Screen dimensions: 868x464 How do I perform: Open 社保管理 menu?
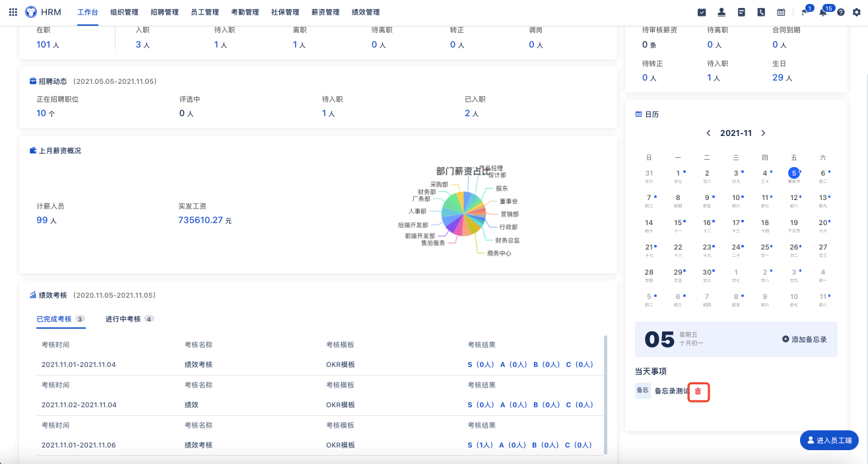coord(285,12)
